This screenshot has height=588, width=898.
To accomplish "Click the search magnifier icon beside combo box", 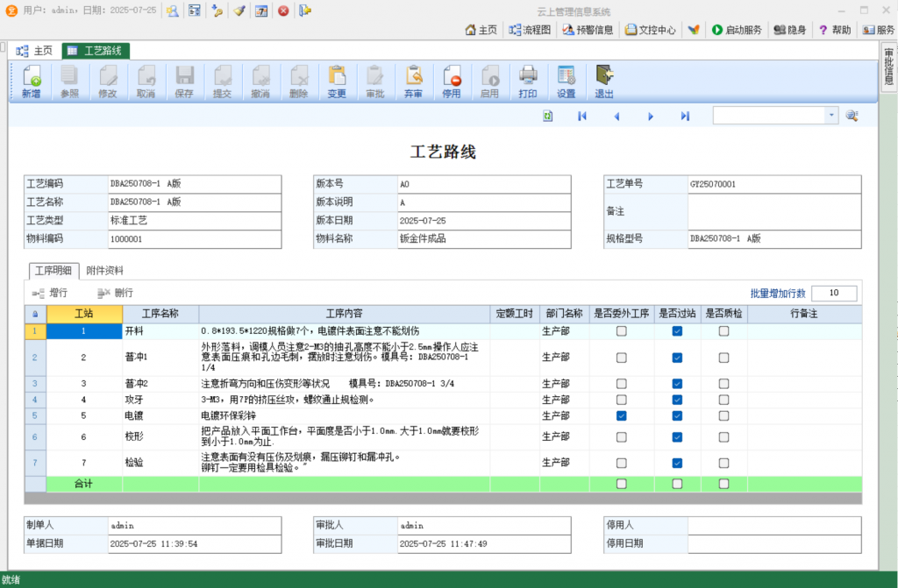I will point(852,116).
